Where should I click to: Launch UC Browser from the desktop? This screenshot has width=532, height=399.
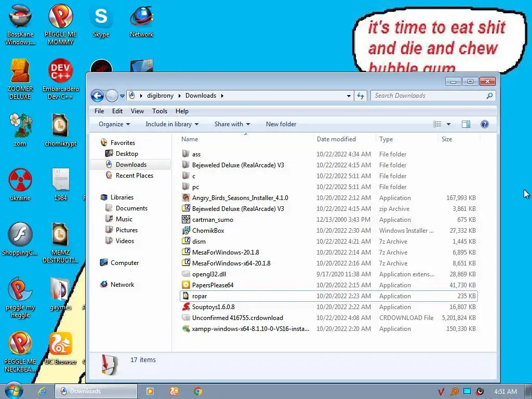60,349
